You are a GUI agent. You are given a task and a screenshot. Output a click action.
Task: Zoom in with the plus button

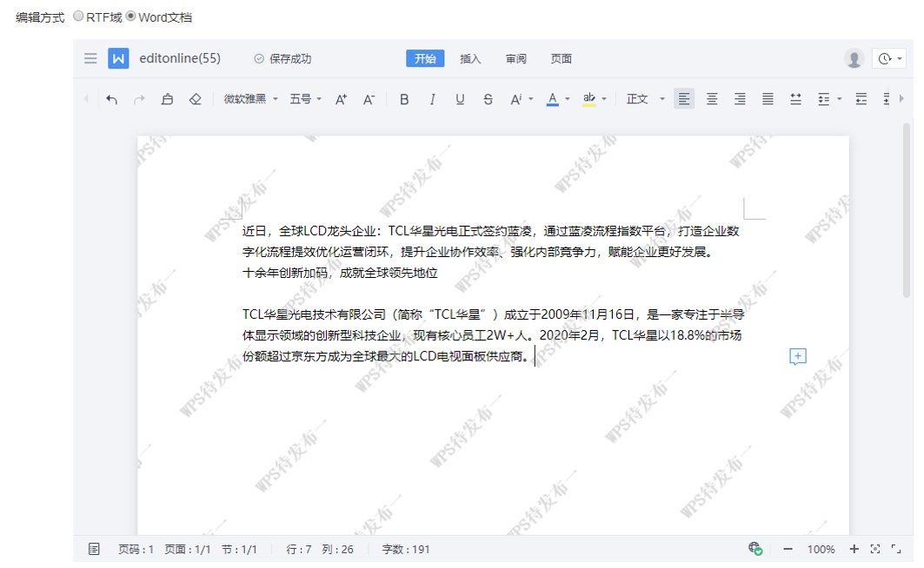pos(854,549)
